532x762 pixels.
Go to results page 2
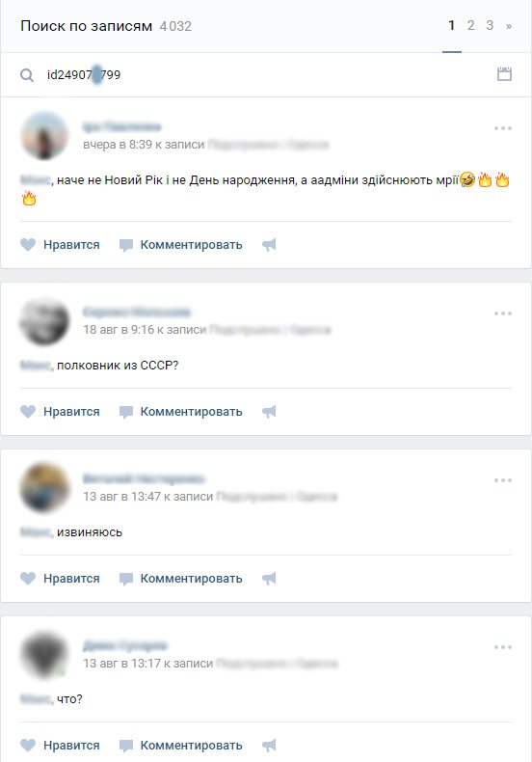click(471, 25)
